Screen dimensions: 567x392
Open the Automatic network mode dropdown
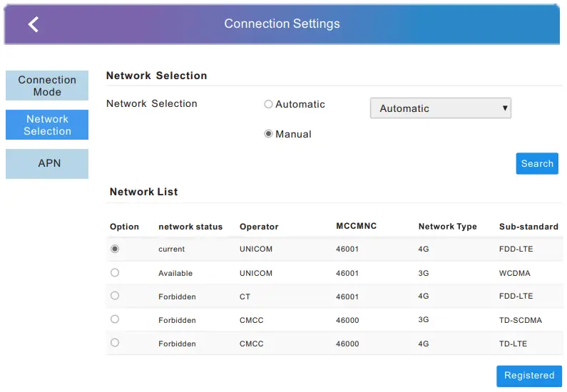tap(441, 108)
